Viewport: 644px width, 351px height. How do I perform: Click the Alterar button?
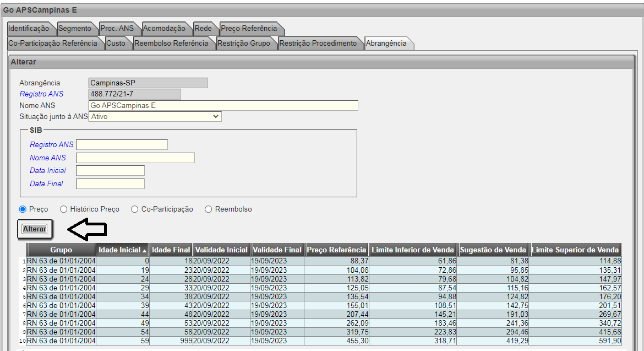pos(34,229)
